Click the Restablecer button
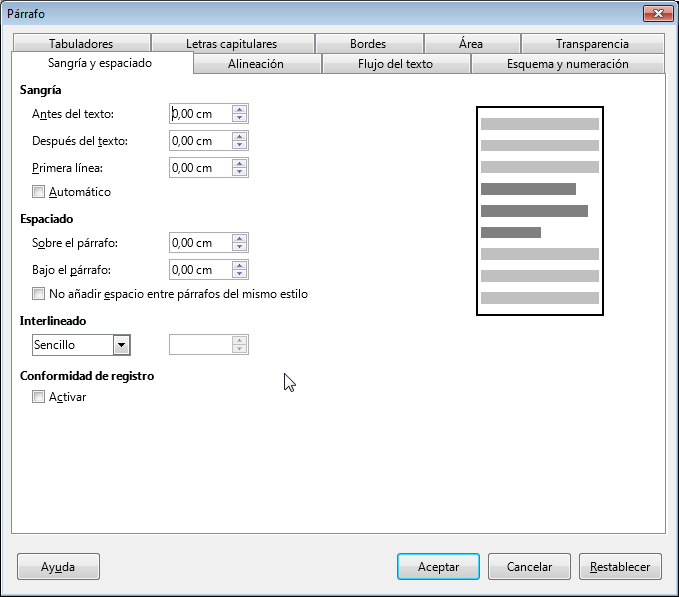This screenshot has height=597, width=679. click(619, 567)
